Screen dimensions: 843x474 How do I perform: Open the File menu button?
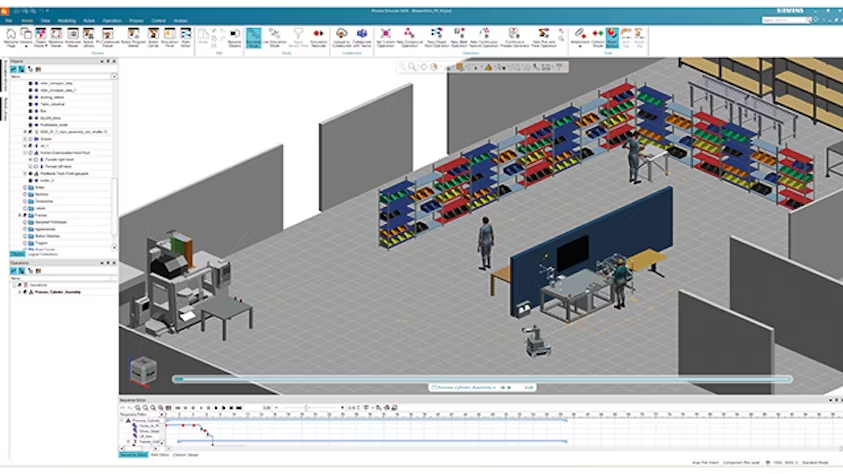tap(8, 19)
